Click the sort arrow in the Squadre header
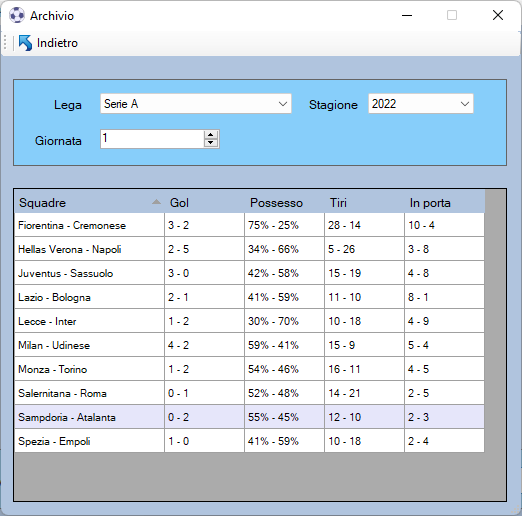Image resolution: width=522 pixels, height=516 pixels. coord(156,202)
